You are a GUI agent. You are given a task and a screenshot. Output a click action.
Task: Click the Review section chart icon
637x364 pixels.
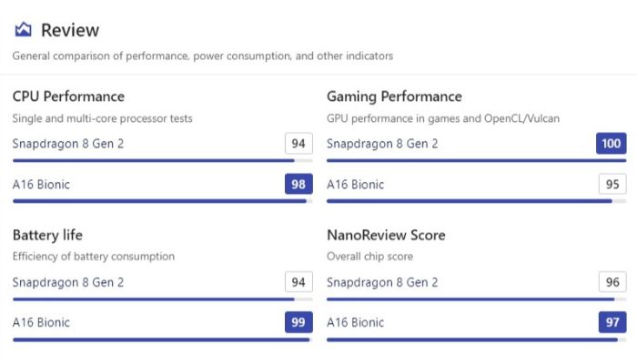(x=23, y=30)
